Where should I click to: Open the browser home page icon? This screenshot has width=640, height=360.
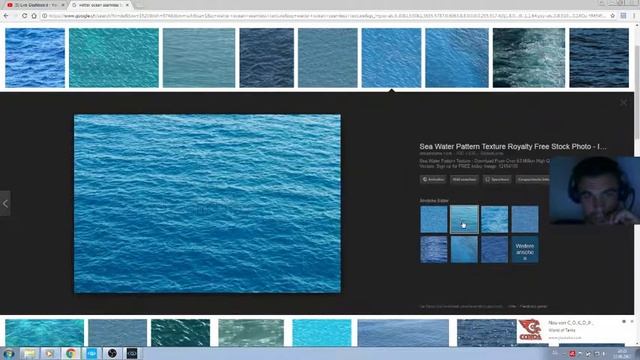[34, 16]
